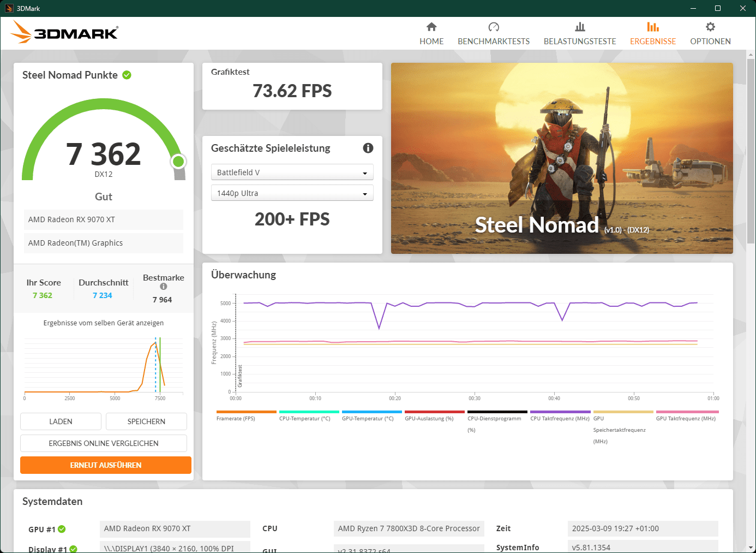Click the ERNEUT AUSFÜHREN button

pyautogui.click(x=106, y=465)
